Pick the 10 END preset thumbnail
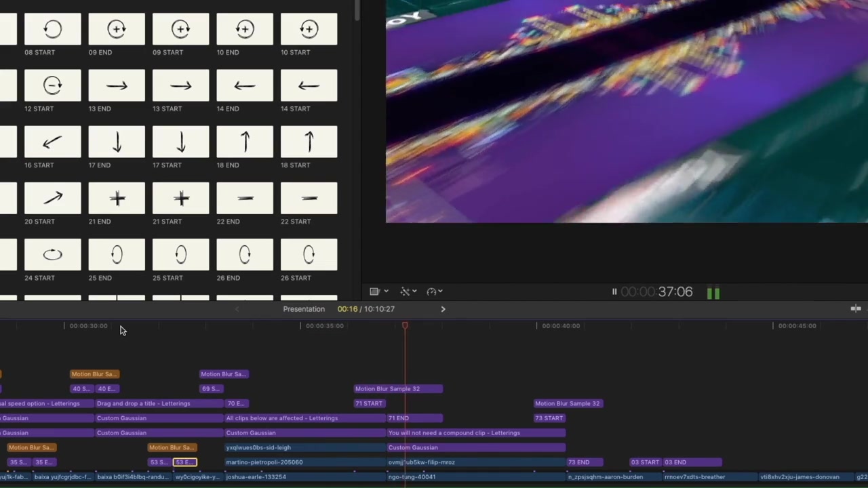Screen dimensions: 868x488 coord(245,29)
